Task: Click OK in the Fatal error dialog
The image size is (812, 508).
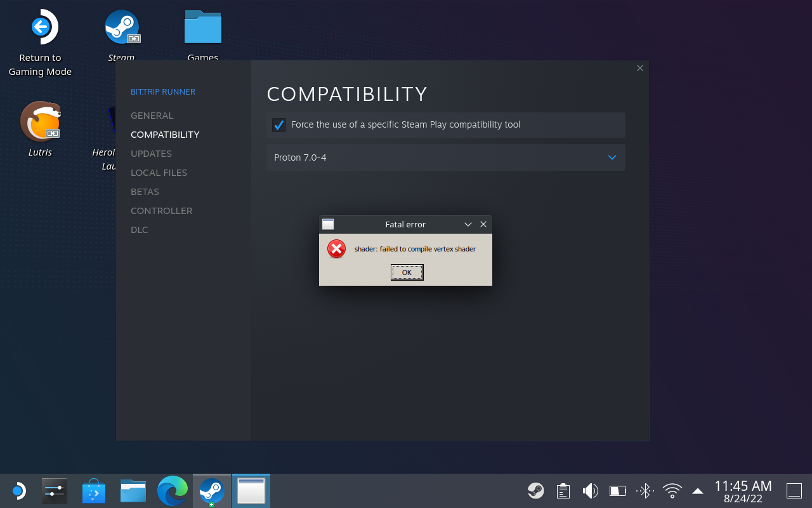Action: [x=407, y=272]
